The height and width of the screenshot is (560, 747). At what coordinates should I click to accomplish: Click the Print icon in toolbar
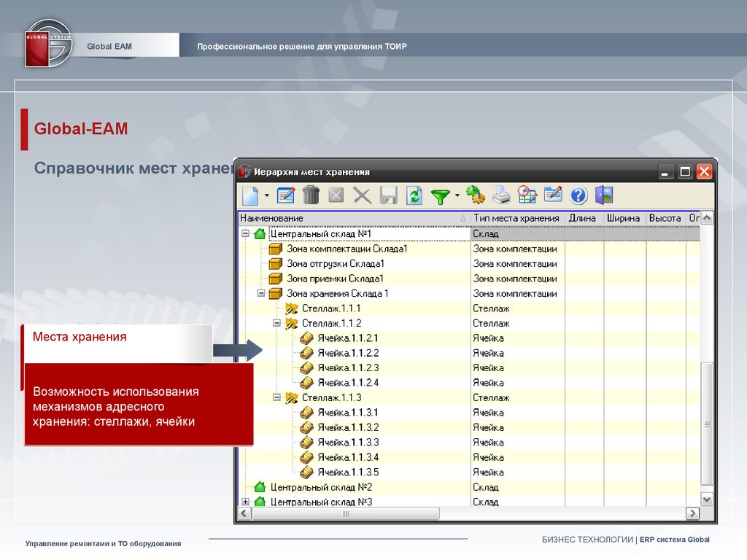click(x=501, y=195)
